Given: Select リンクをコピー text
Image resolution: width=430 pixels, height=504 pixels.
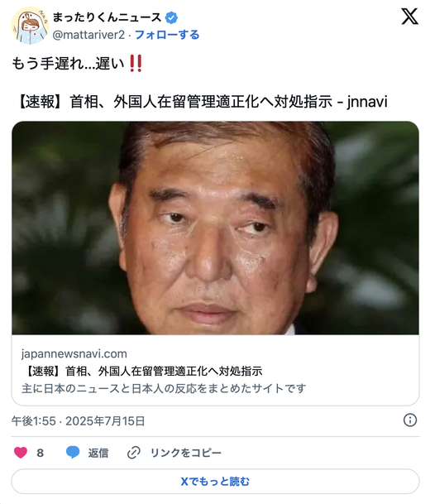Looking at the screenshot, I should click(x=186, y=453).
